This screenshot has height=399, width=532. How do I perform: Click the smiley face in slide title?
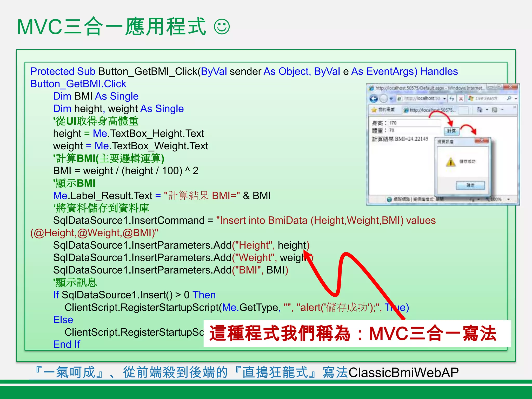pos(222,26)
